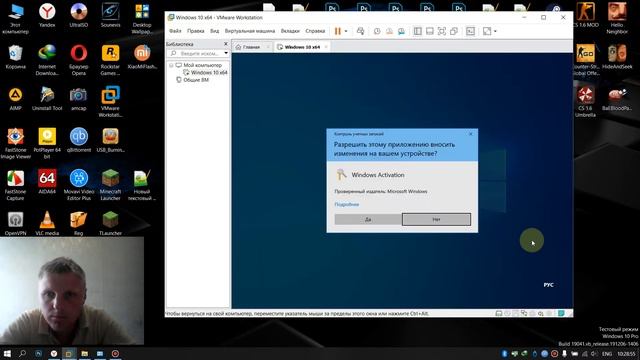Open the UltraISO desktop shortcut
Viewport: 640px width, 360px height.
pyautogui.click(x=78, y=15)
